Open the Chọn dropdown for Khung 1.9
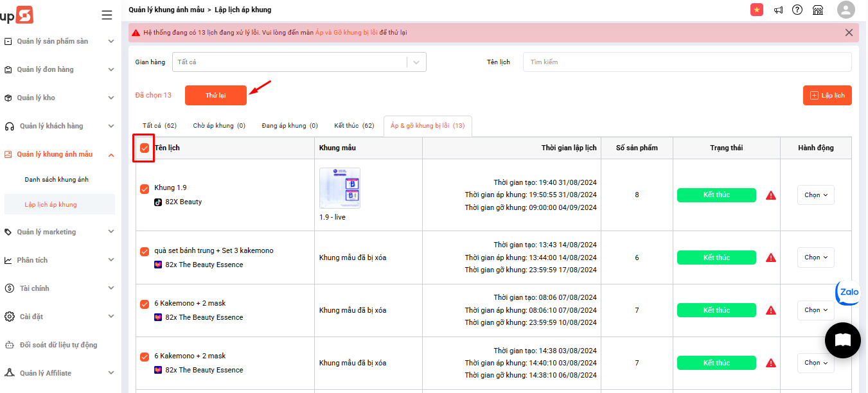 (x=815, y=195)
